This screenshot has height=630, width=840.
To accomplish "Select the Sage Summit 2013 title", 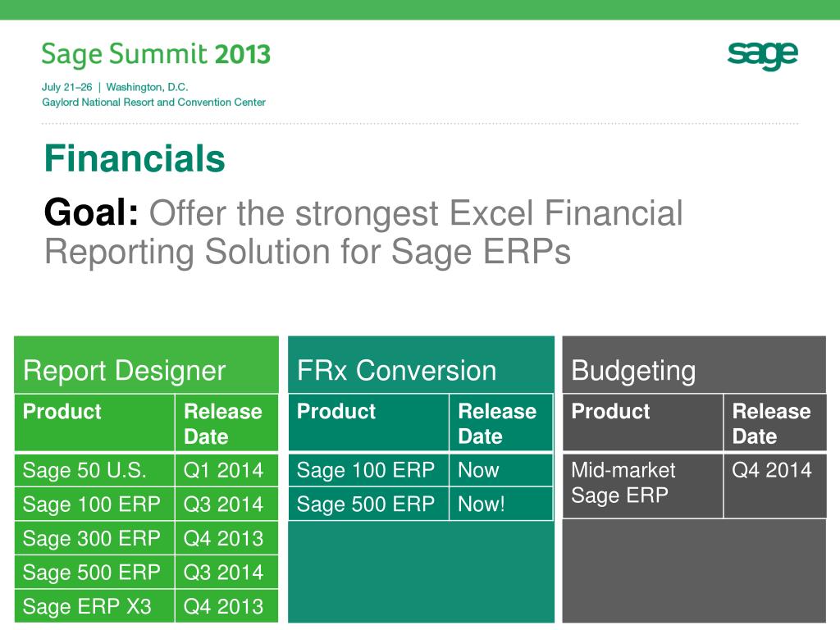I will [x=156, y=54].
